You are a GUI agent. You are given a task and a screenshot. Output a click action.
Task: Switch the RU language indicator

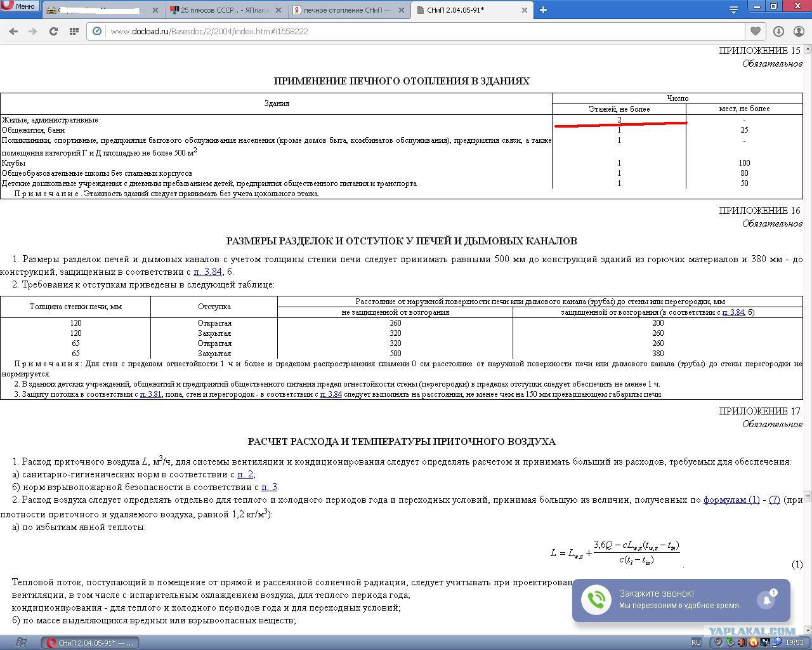(696, 642)
